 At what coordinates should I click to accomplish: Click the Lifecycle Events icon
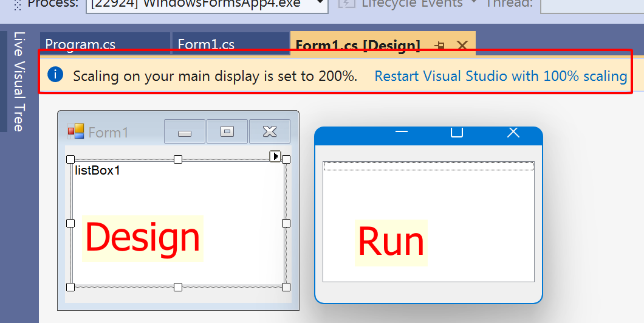click(347, 4)
